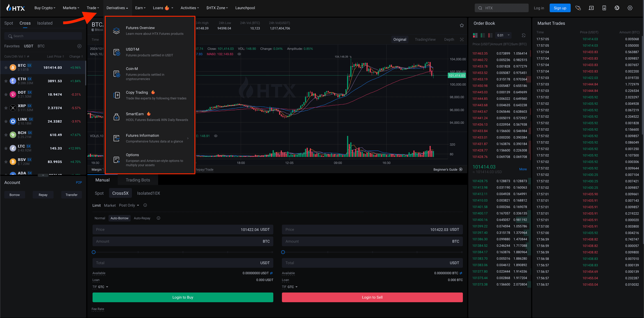Click the Login to Buy button
Screen dimensions: 644x318
183,297
